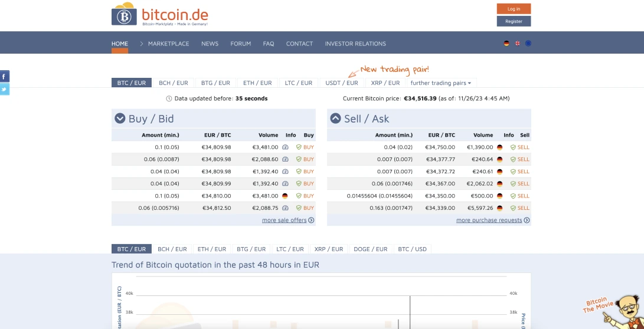Select the LTC / EUR chart tab
This screenshot has height=329, width=644.
click(x=290, y=249)
